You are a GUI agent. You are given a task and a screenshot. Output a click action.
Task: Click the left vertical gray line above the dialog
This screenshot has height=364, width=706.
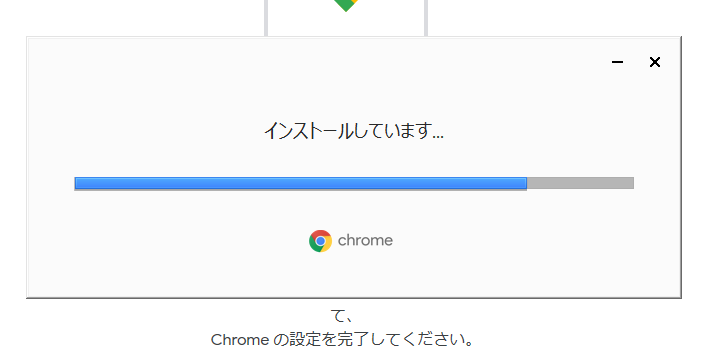[266, 18]
